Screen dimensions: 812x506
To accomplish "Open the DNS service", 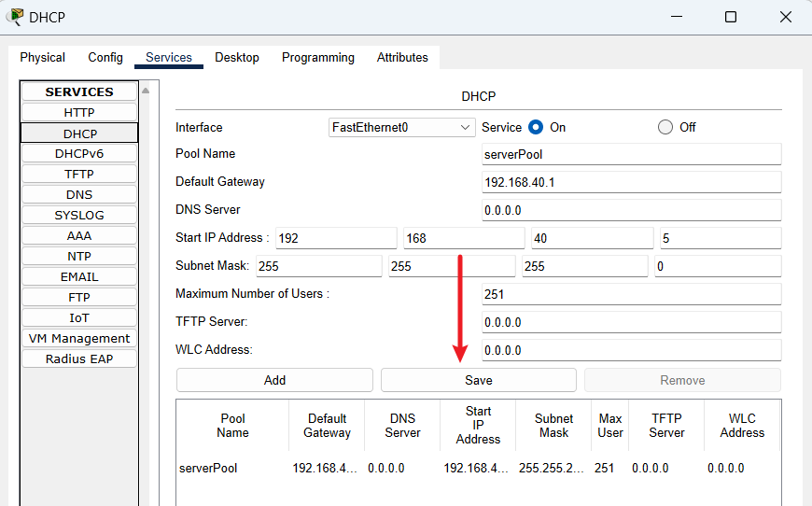I will click(x=79, y=195).
